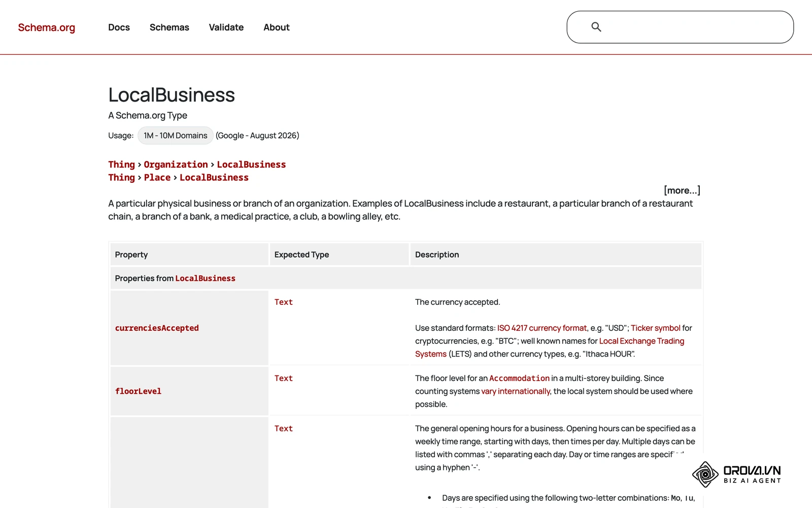Open the Ticker symbol link
812x508 pixels.
[655, 328]
